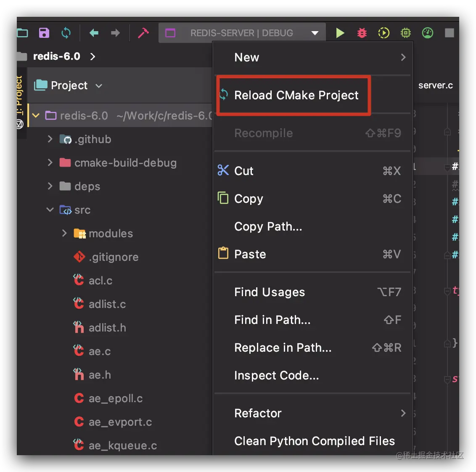Click the Build hammer icon

tap(143, 33)
